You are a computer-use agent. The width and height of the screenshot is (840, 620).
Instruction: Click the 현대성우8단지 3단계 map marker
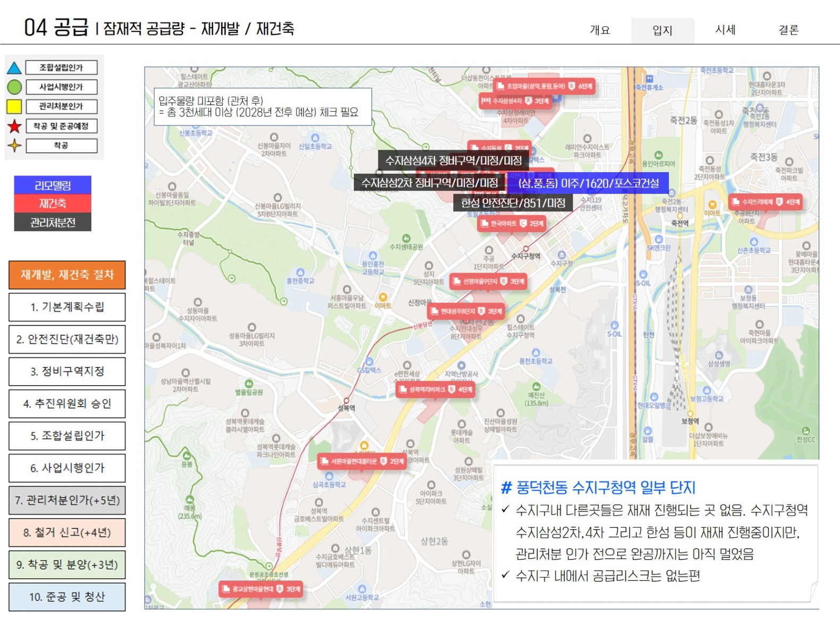467,311
